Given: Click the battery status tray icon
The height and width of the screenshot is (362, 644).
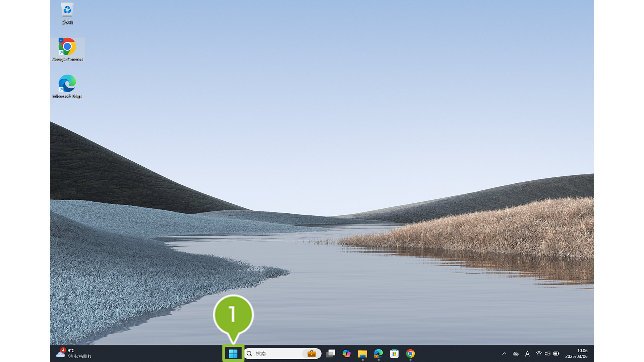Looking at the screenshot, I should point(556,354).
